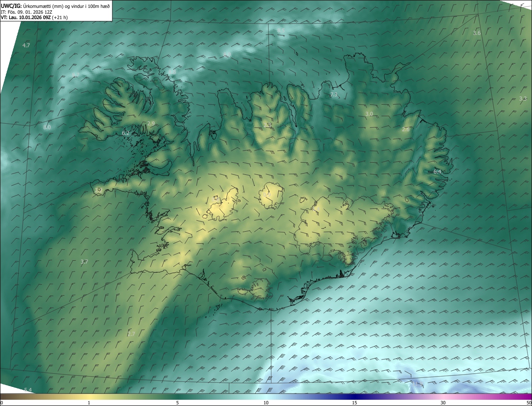This screenshot has height=406, width=532.
Task: Select the 2.7 value label over southwest ocean
Action: point(131,333)
